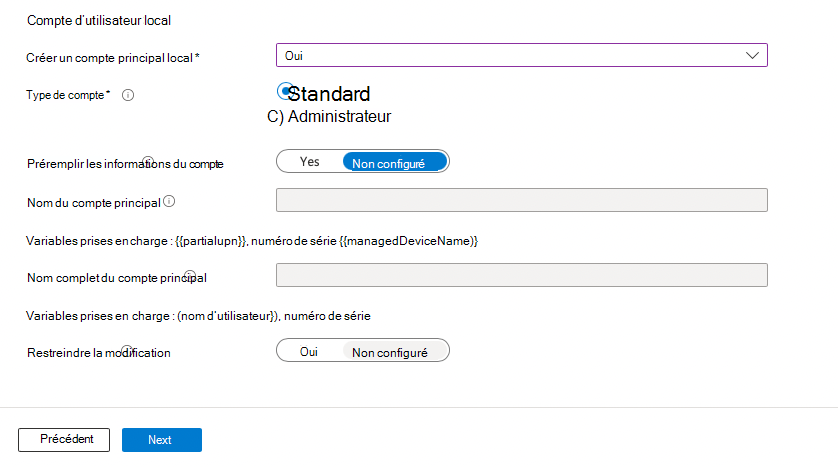Screen dimensions: 838x467
Task: Set Préremplir les informations du compte to Yes
Action: coord(309,162)
